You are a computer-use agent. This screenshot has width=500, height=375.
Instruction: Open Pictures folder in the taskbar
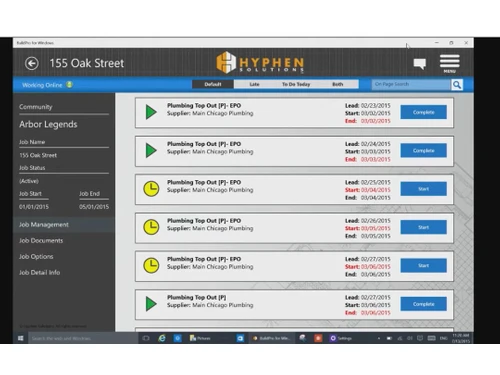[x=200, y=338]
